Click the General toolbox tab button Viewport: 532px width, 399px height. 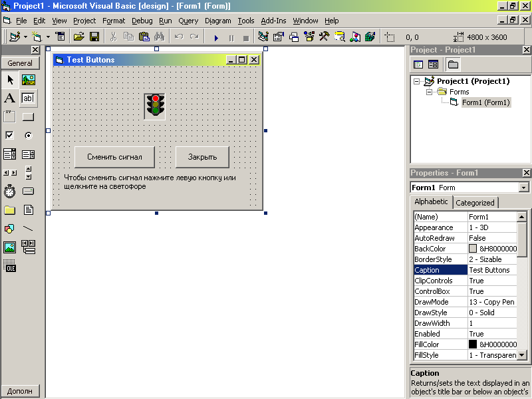pos(20,63)
